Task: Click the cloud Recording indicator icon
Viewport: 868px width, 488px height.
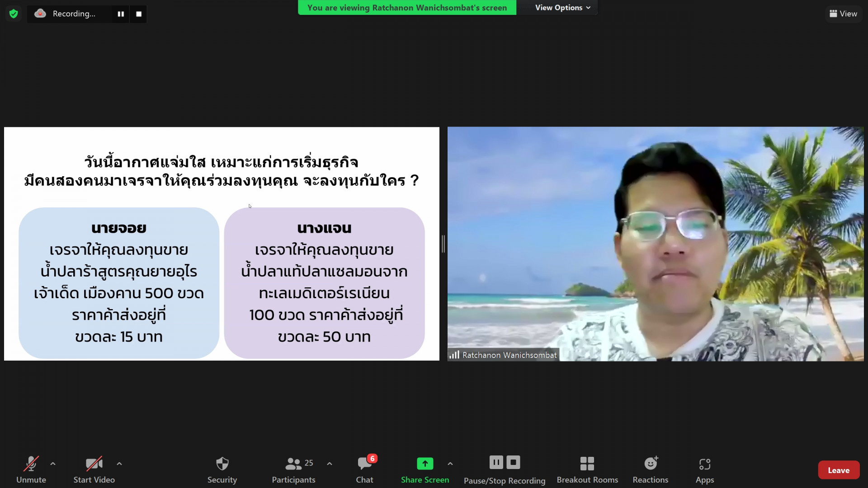Action: coord(40,14)
